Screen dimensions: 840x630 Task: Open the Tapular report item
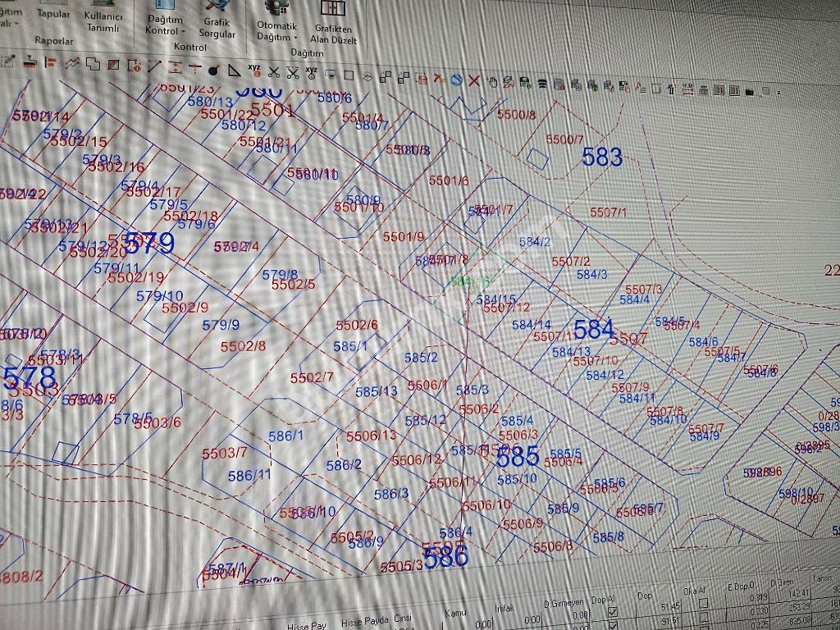(53, 13)
